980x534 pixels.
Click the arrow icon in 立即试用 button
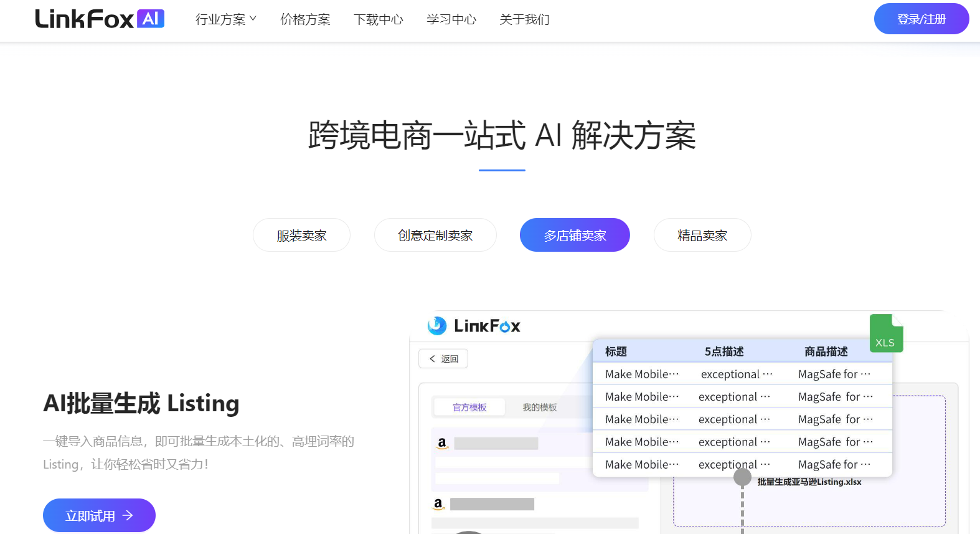click(128, 515)
